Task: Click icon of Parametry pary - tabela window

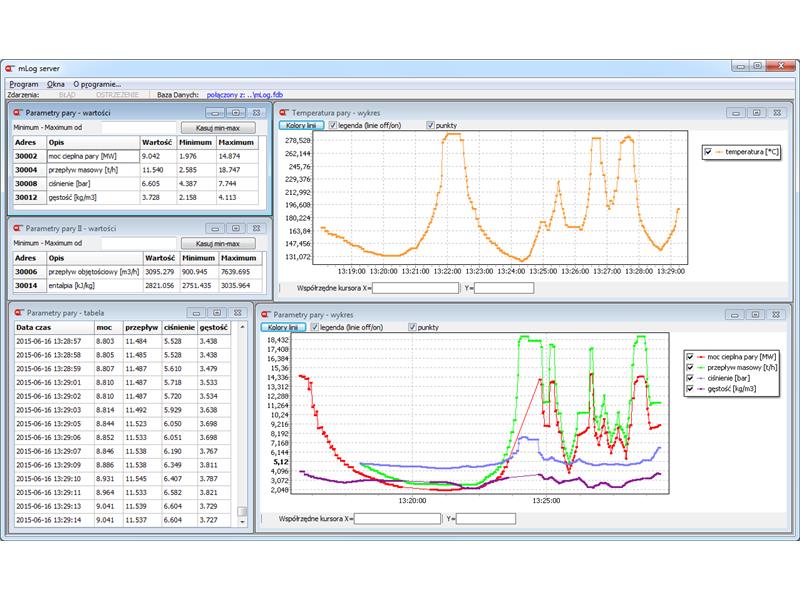Action: (16, 313)
